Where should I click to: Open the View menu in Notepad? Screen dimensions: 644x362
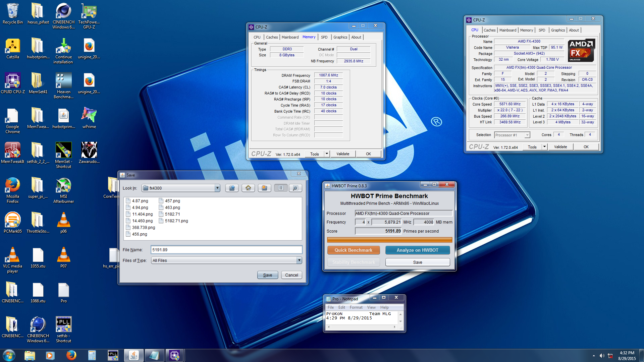pos(371,307)
